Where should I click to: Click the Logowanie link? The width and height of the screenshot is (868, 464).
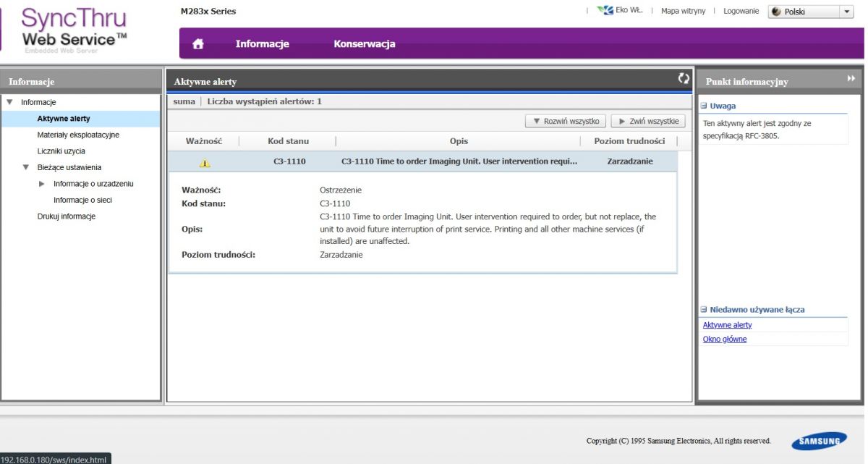coord(741,11)
